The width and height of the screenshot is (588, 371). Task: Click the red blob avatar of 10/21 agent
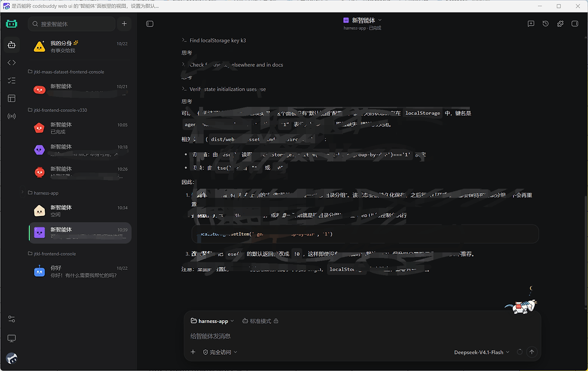point(40,90)
